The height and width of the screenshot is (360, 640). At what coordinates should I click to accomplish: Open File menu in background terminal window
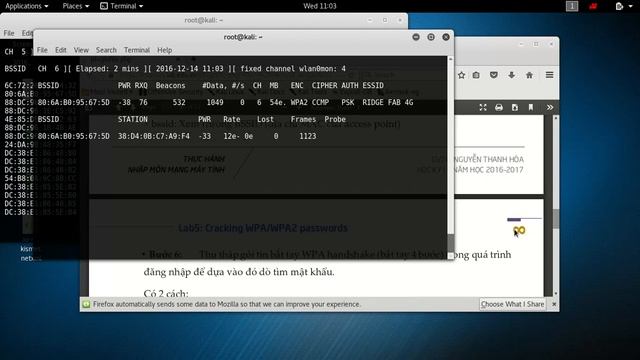[x=9, y=33]
